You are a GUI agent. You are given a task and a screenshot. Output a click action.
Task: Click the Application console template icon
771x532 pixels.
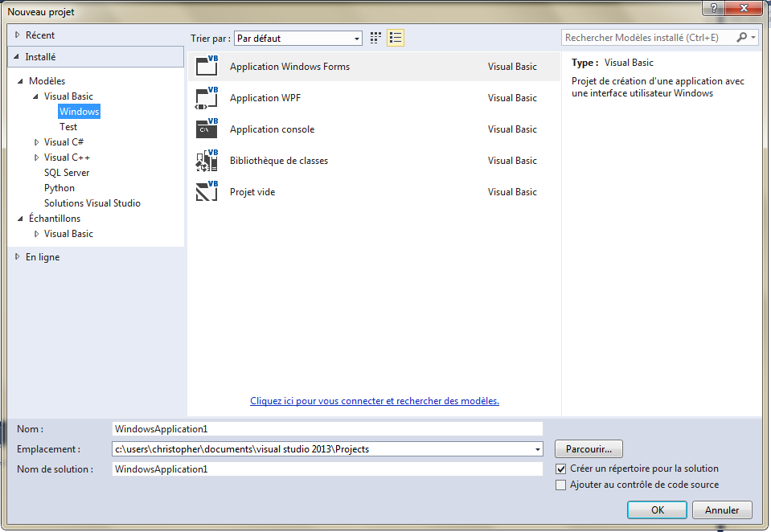(207, 129)
